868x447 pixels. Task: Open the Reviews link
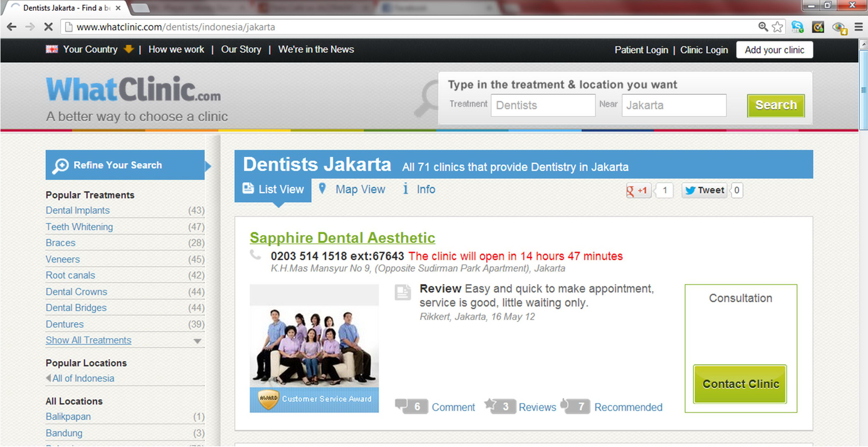537,407
